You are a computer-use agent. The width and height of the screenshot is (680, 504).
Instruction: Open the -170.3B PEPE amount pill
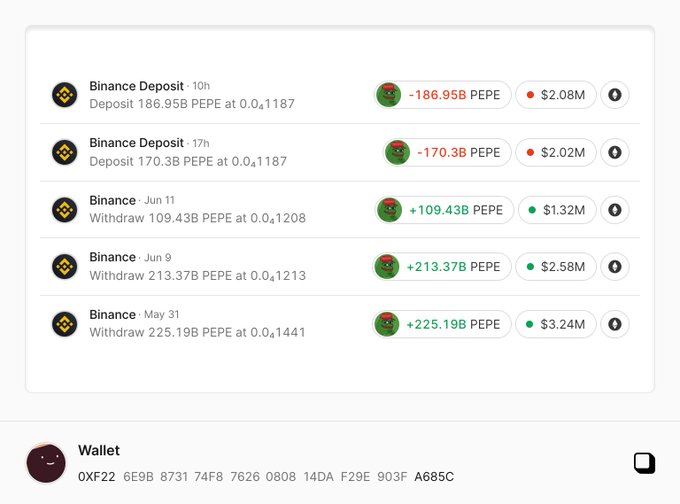pos(447,152)
